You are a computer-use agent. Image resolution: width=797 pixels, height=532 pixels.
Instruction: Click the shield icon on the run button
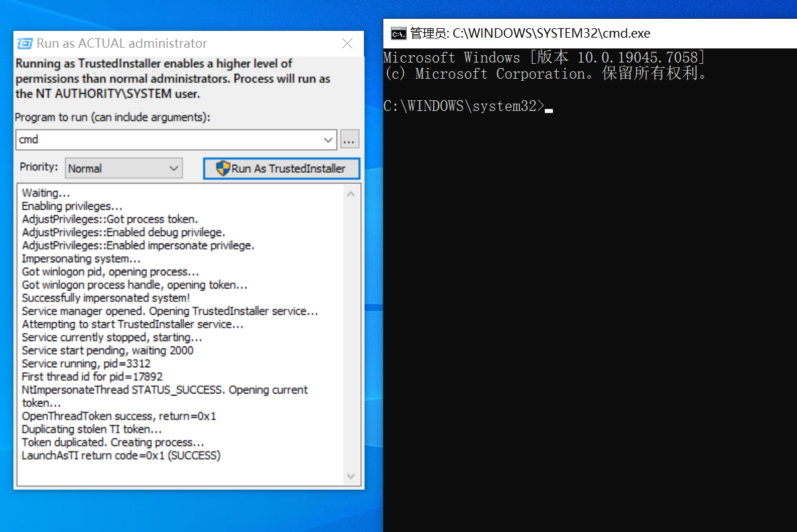click(x=223, y=169)
